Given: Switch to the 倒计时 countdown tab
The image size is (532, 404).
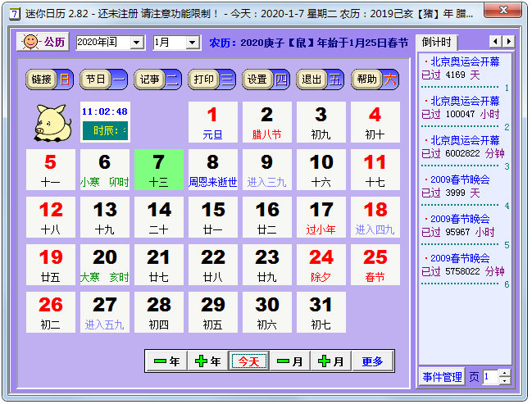Looking at the screenshot, I should pos(437,43).
